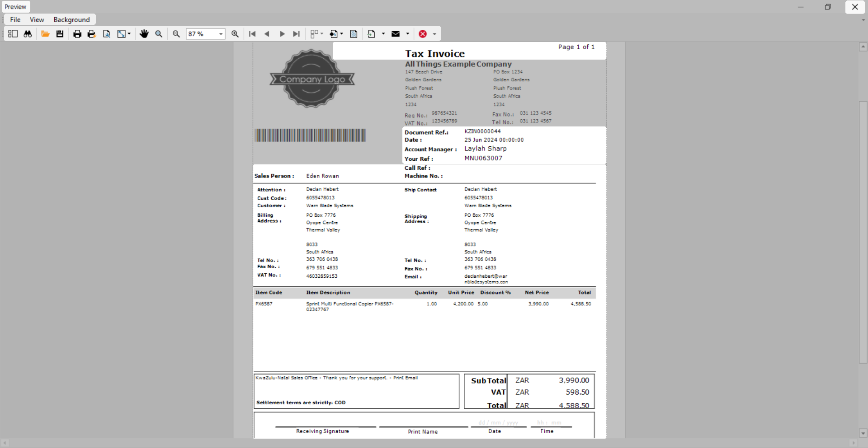868x448 pixels.
Task: Jump to the last page
Action: [297, 34]
